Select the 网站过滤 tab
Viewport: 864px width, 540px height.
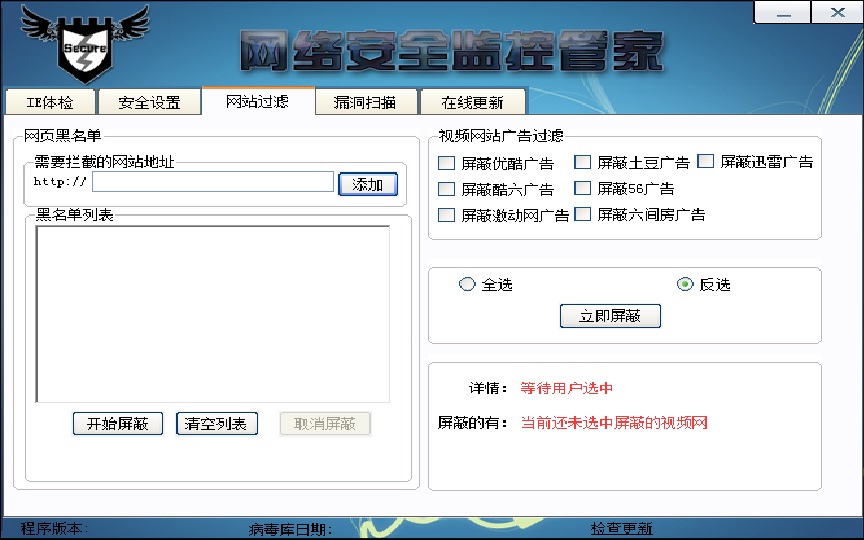(x=257, y=101)
